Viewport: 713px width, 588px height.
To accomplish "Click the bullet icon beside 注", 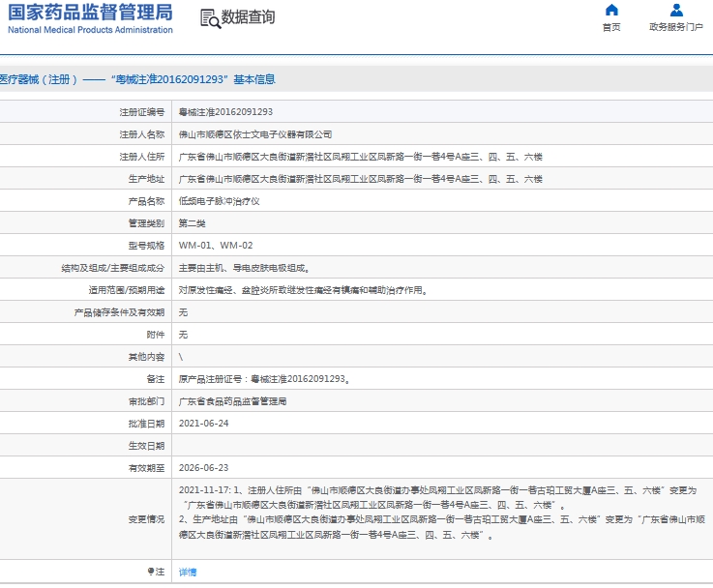I will pos(151,572).
